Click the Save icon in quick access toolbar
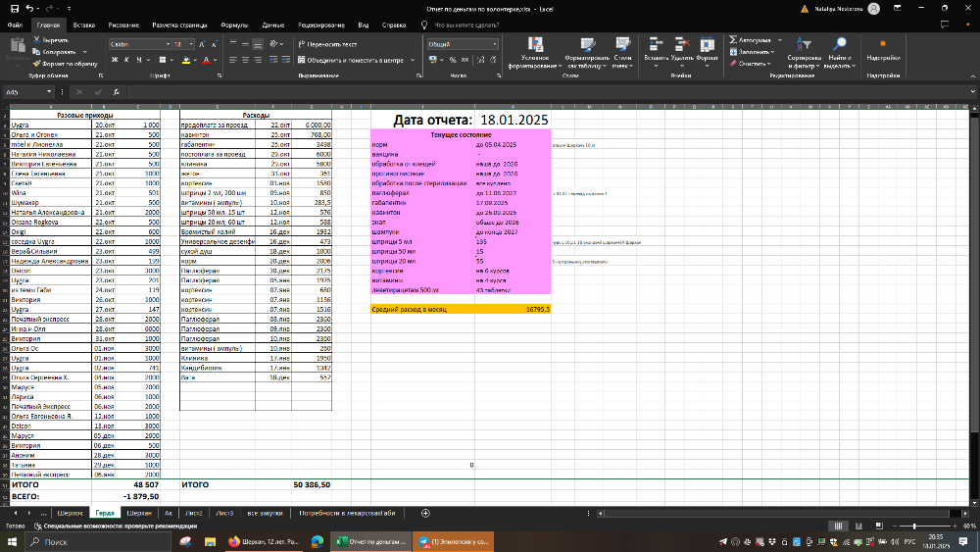980x552 pixels. click(17, 8)
